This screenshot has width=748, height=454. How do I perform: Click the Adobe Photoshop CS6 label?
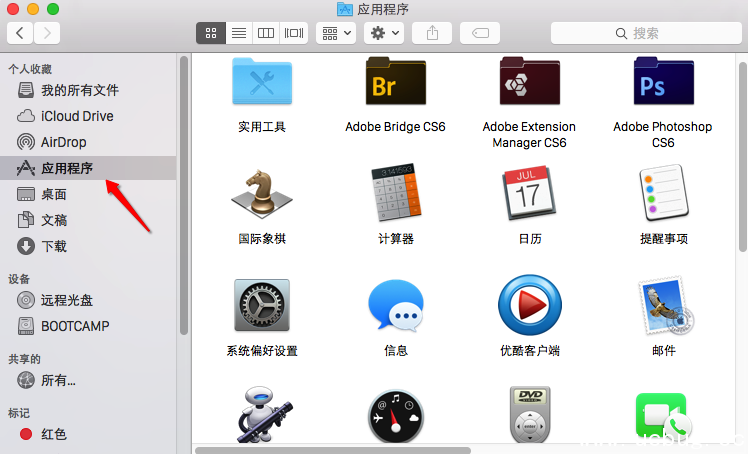click(663, 134)
